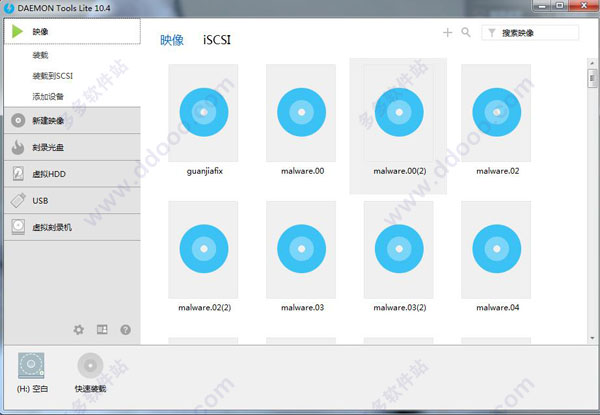600x415 pixels.
Task: Click the USB label text
Action: 40,200
